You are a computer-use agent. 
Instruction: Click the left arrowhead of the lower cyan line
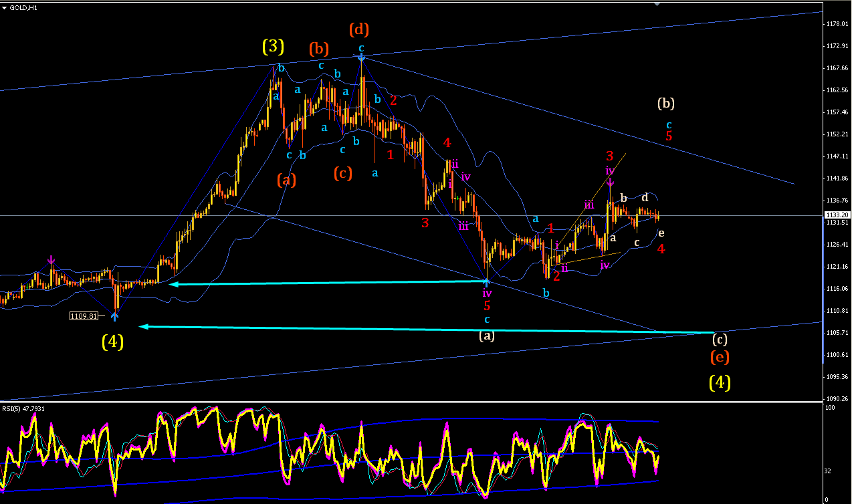[142, 326]
